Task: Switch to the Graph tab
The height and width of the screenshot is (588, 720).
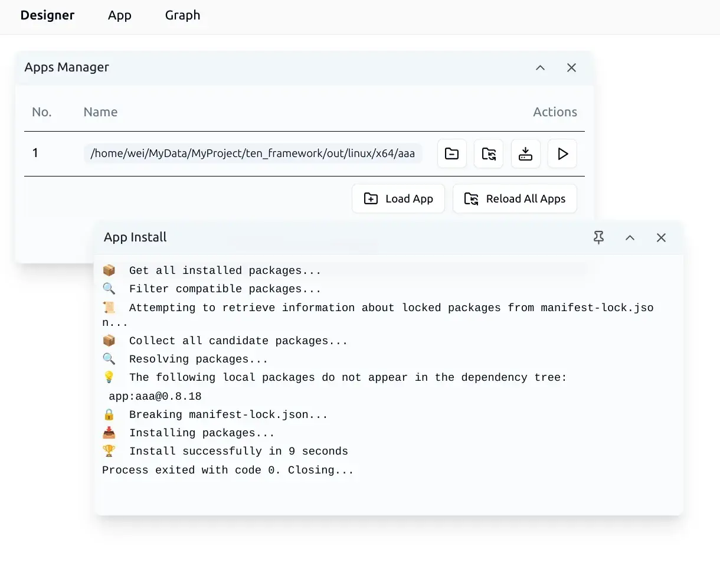Action: point(182,15)
